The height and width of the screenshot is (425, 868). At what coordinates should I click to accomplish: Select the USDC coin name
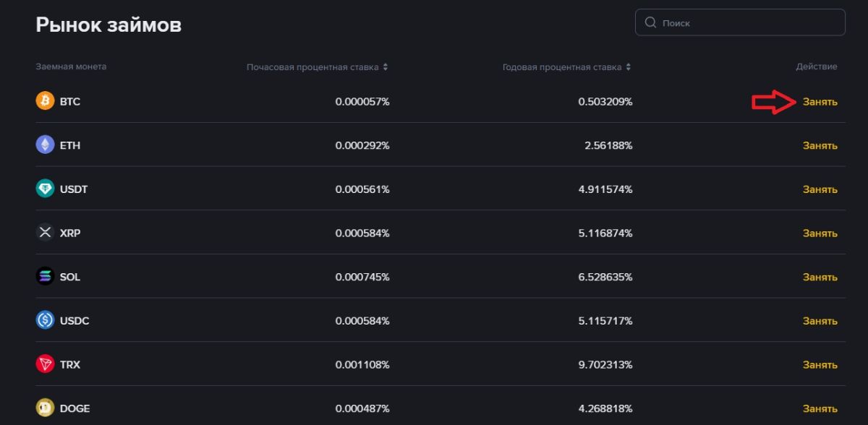click(75, 321)
